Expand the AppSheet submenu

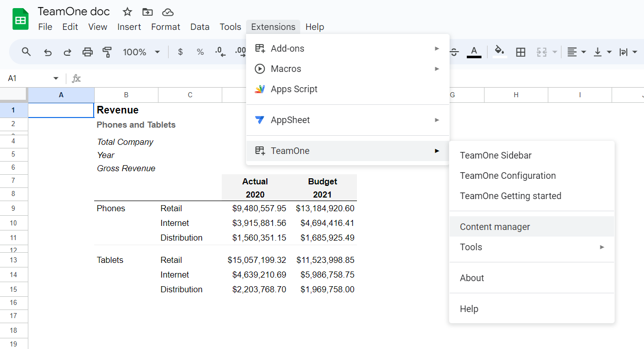tap(348, 120)
